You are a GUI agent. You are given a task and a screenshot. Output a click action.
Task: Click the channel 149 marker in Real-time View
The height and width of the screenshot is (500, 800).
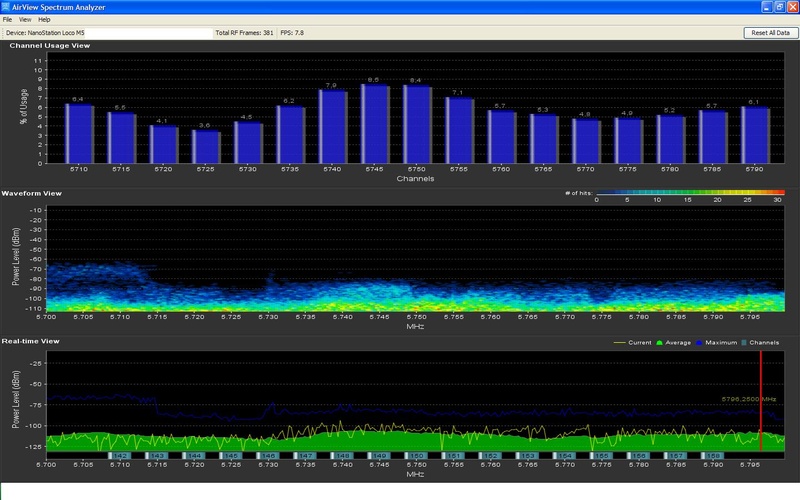380,455
